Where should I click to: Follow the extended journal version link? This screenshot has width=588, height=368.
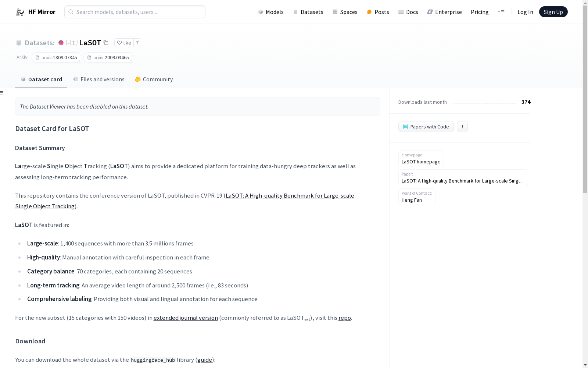(186, 318)
